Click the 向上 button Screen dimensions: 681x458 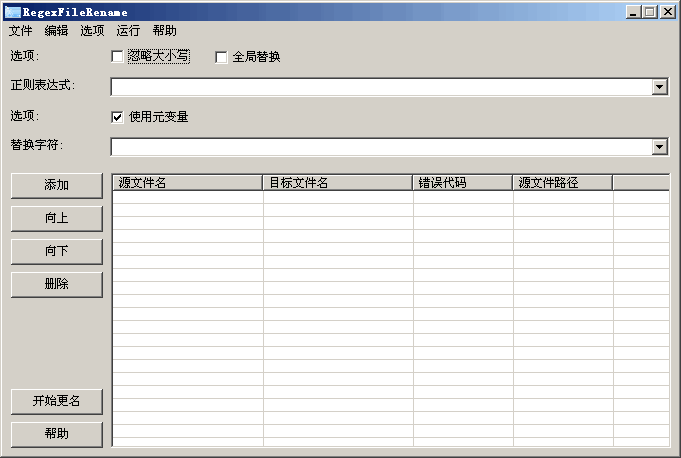(57, 218)
